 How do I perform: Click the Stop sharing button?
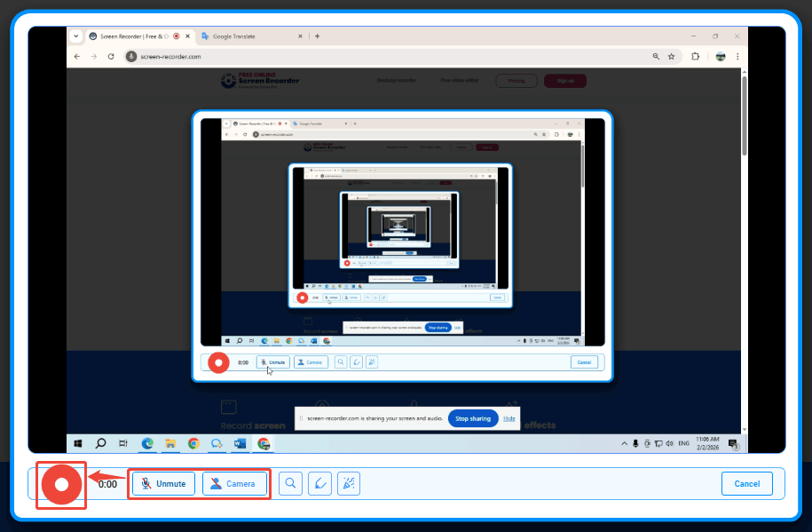[473, 418]
